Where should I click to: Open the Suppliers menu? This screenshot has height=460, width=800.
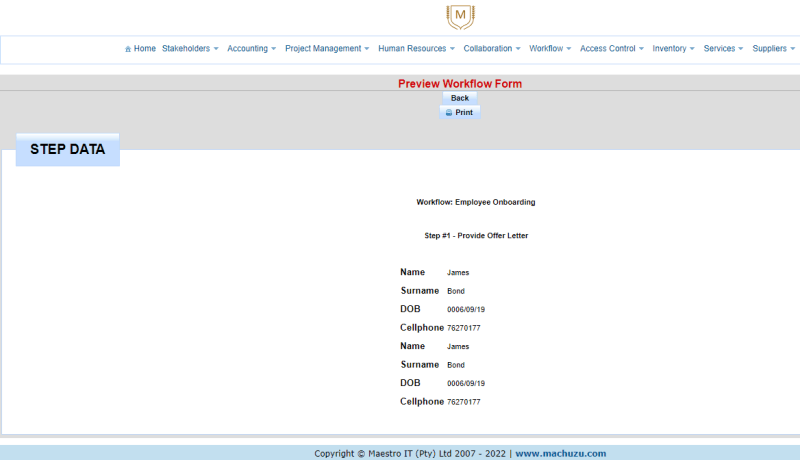pyautogui.click(x=773, y=48)
